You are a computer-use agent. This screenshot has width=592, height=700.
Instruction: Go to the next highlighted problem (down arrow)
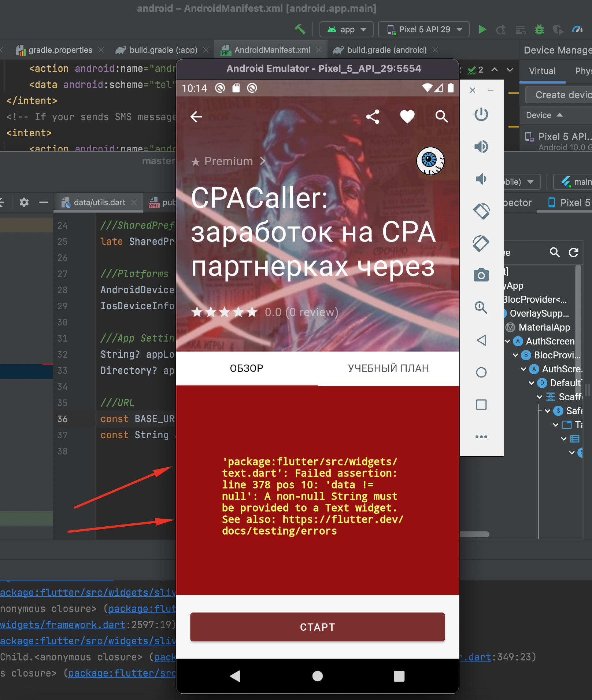510,70
